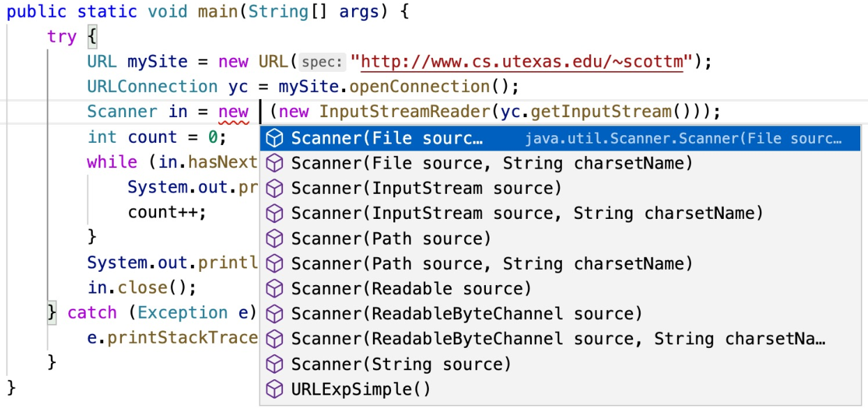Choose Scanner(ReadableByteChannel source, String charsetNa… suggestion

[x=561, y=339]
